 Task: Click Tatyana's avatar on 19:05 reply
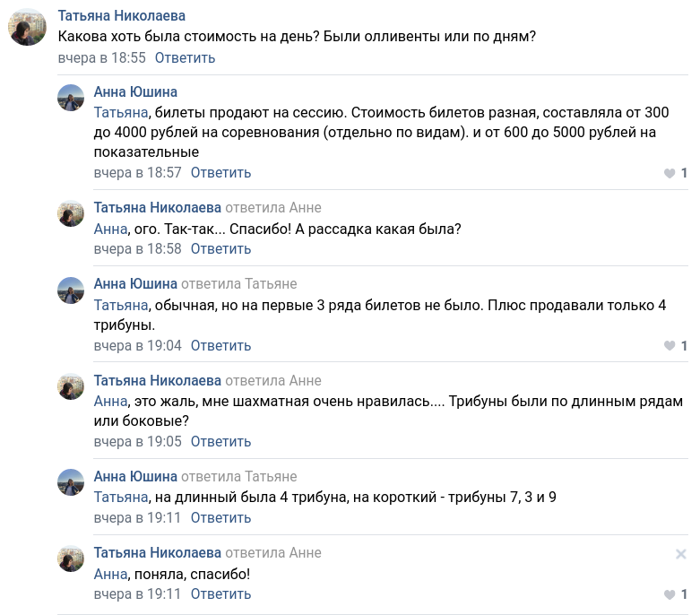71,386
